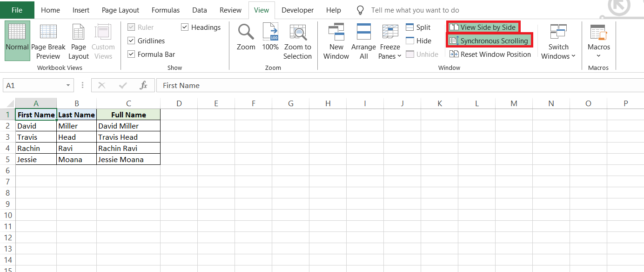Open a New Window
644x272 pixels.
click(336, 41)
